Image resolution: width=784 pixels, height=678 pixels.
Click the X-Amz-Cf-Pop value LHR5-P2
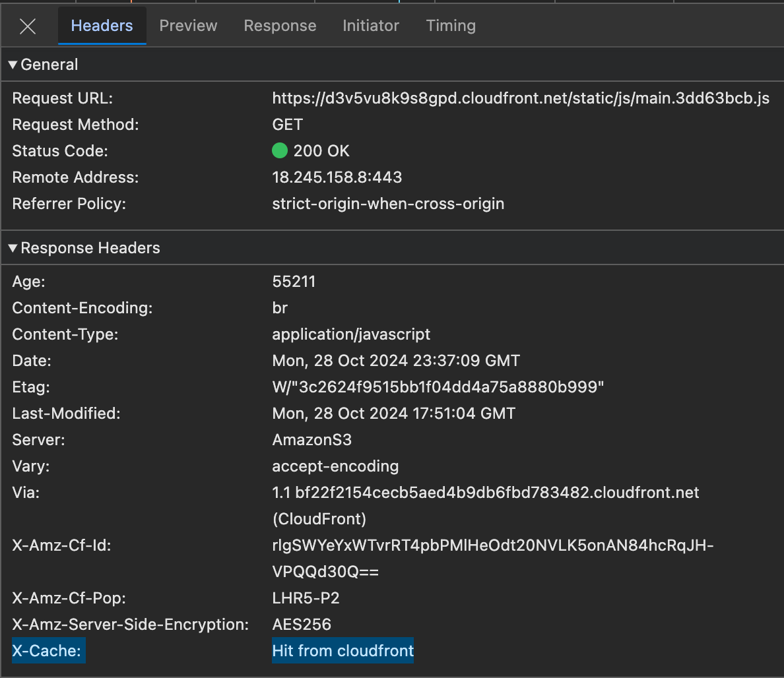pyautogui.click(x=306, y=598)
